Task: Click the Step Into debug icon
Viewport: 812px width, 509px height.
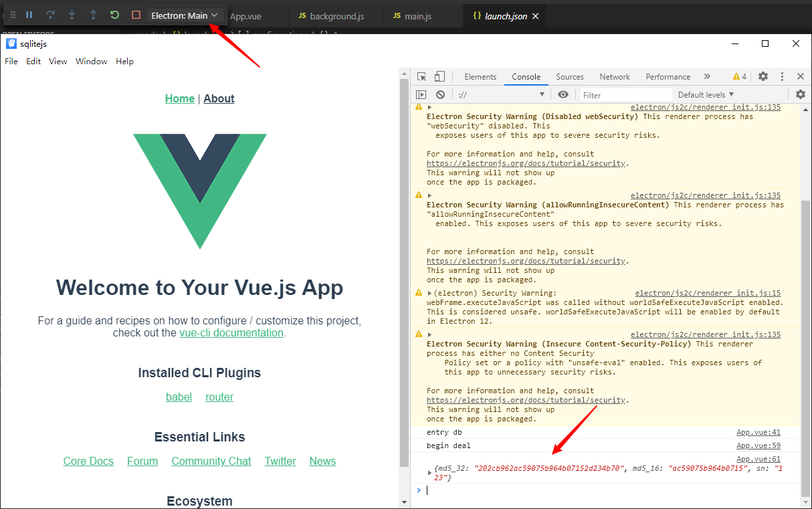Action: pyautogui.click(x=72, y=15)
